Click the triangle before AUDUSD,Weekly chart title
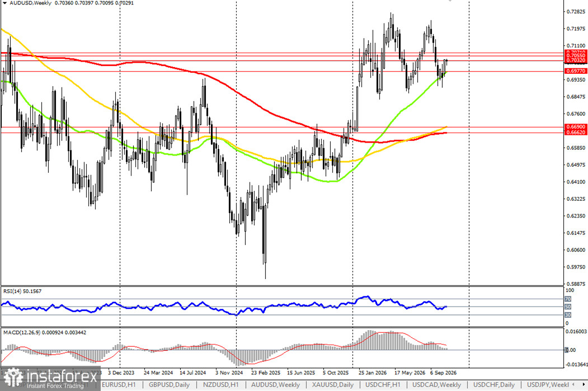588x391 pixels. click(4, 3)
